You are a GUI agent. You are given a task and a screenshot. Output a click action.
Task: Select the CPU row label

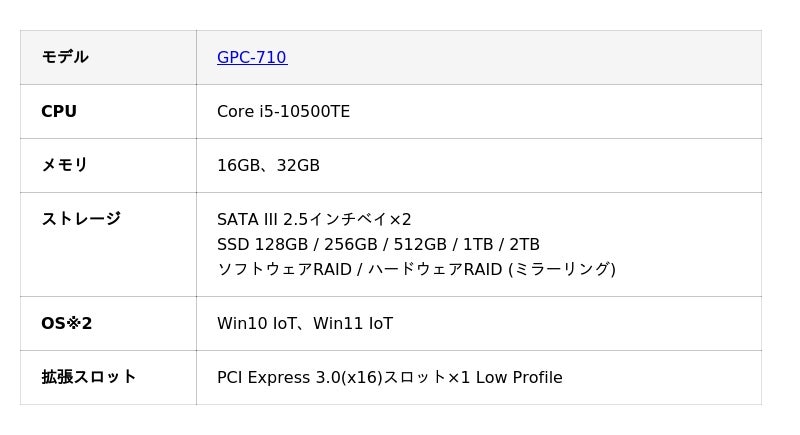pyautogui.click(x=59, y=112)
